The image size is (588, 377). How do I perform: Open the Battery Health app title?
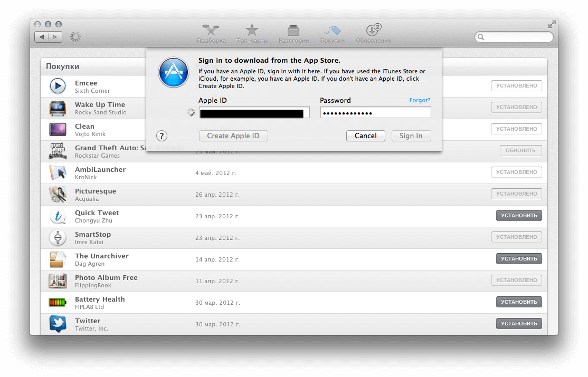pos(100,299)
